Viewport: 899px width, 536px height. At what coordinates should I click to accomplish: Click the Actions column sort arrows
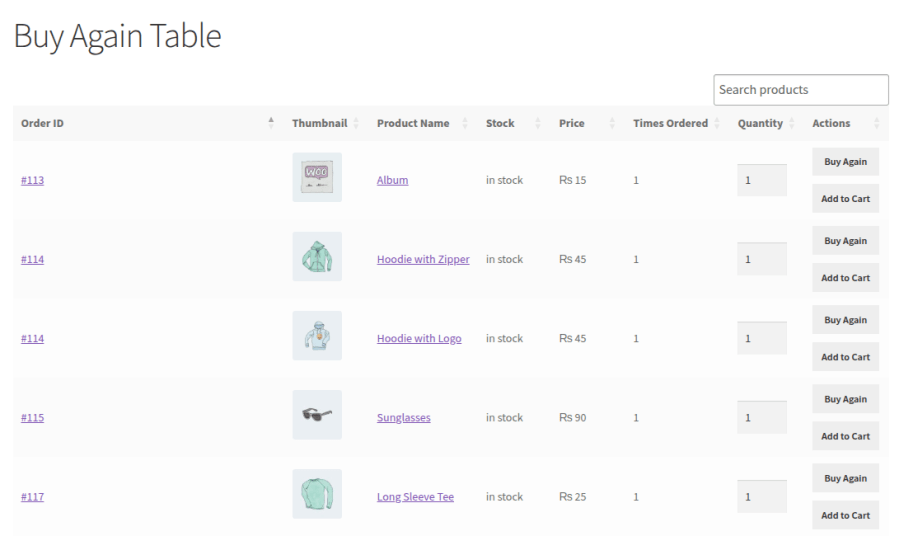876,123
